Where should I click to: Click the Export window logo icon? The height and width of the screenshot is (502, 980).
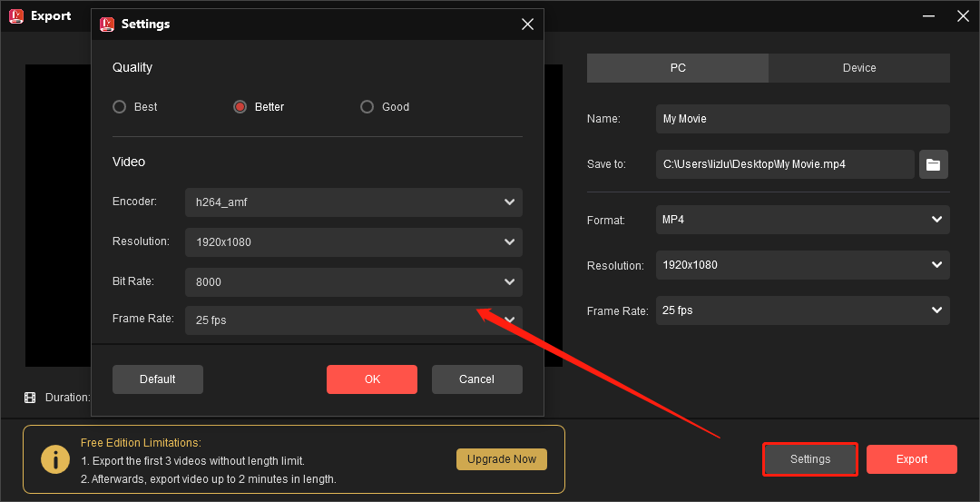point(16,16)
